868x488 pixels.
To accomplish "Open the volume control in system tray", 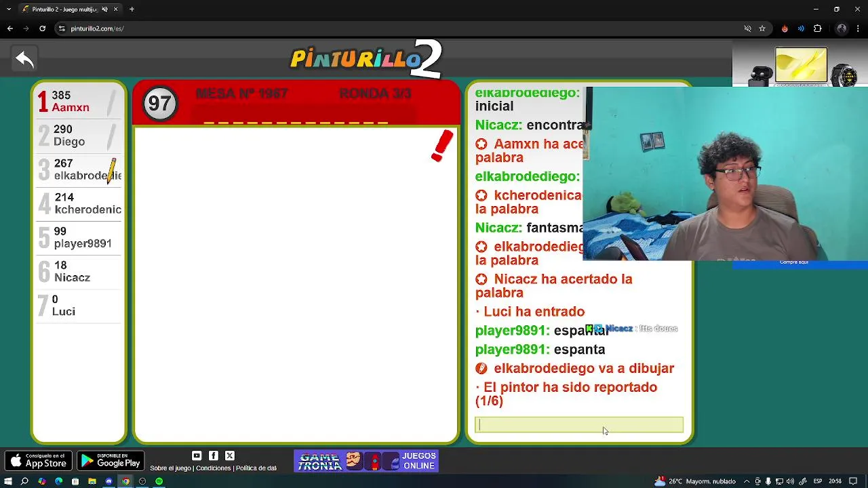I will point(790,481).
